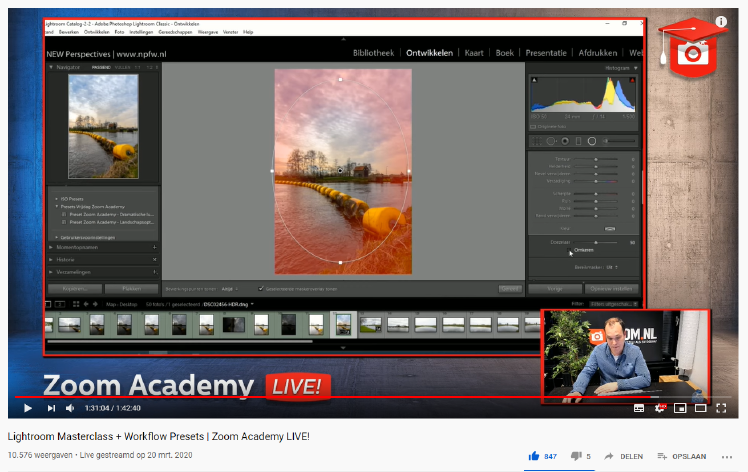The width and height of the screenshot is (748, 472).
Task: Go to the Afdrukken module
Action: [598, 53]
